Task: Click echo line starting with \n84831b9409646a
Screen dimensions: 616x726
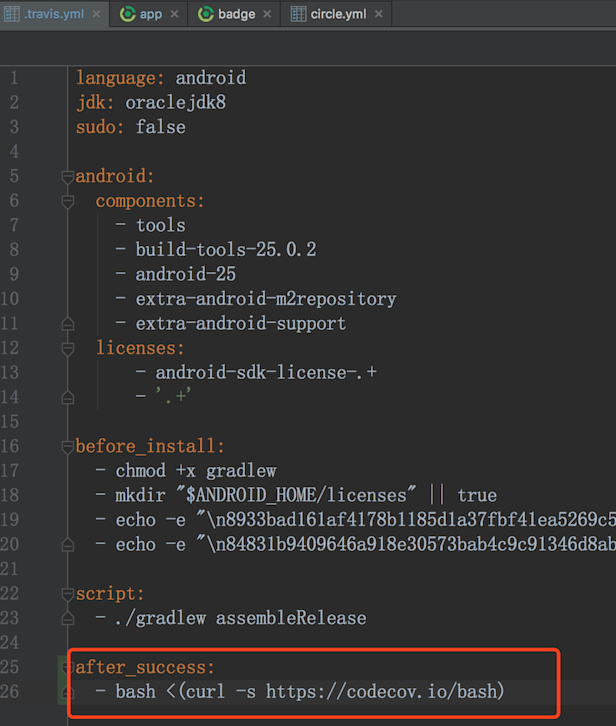Action: (x=365, y=544)
